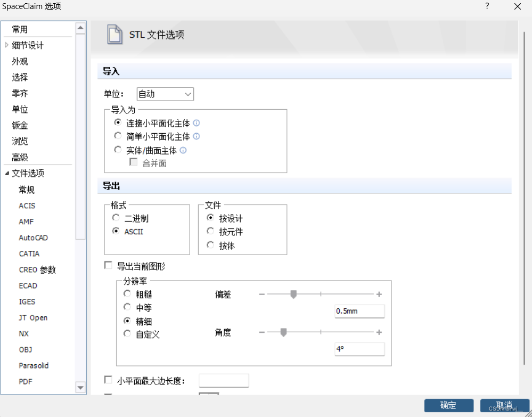Select 简单小平面化主体 radio option
532x417 pixels.
pos(118,136)
